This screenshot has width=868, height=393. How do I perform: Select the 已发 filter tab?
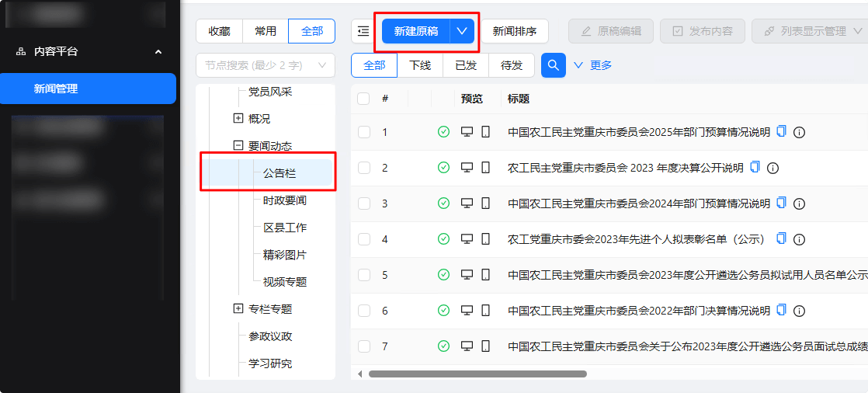coord(466,65)
